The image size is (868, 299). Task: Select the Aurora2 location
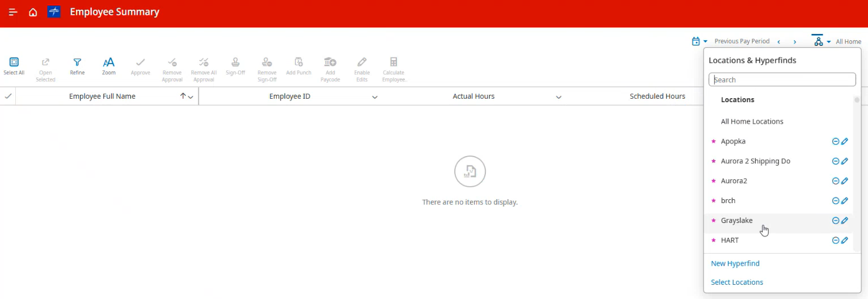click(734, 181)
